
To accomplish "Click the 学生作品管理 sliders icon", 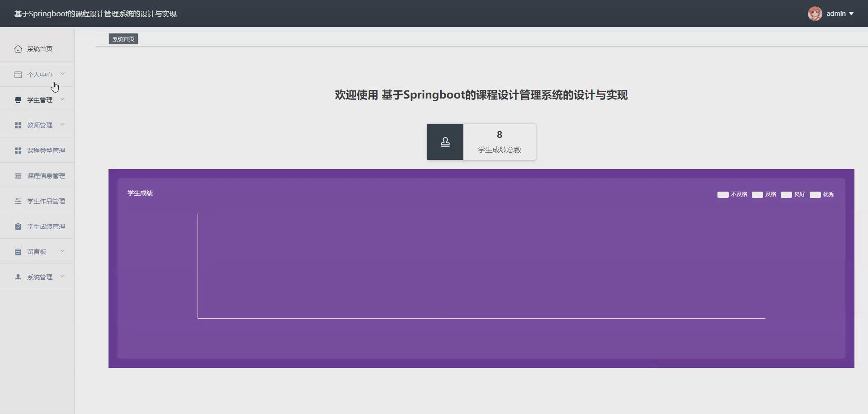I will click(x=18, y=201).
